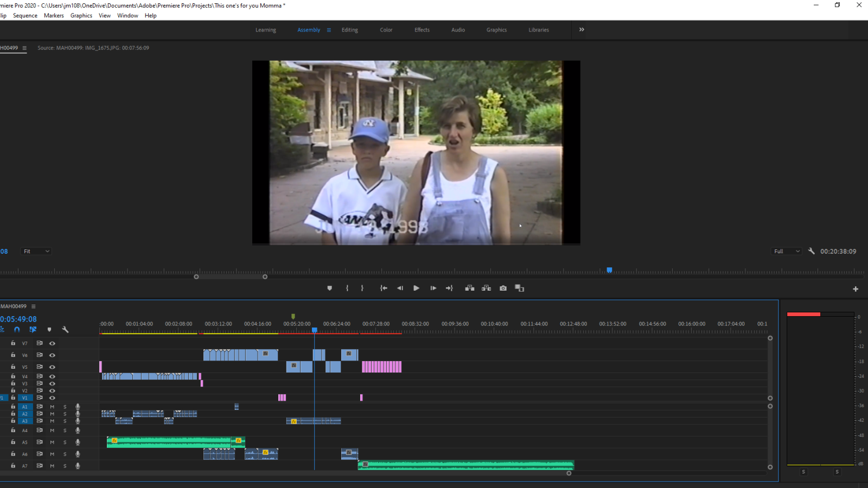Switch to the Editing workspace
The height and width of the screenshot is (488, 868).
point(350,30)
